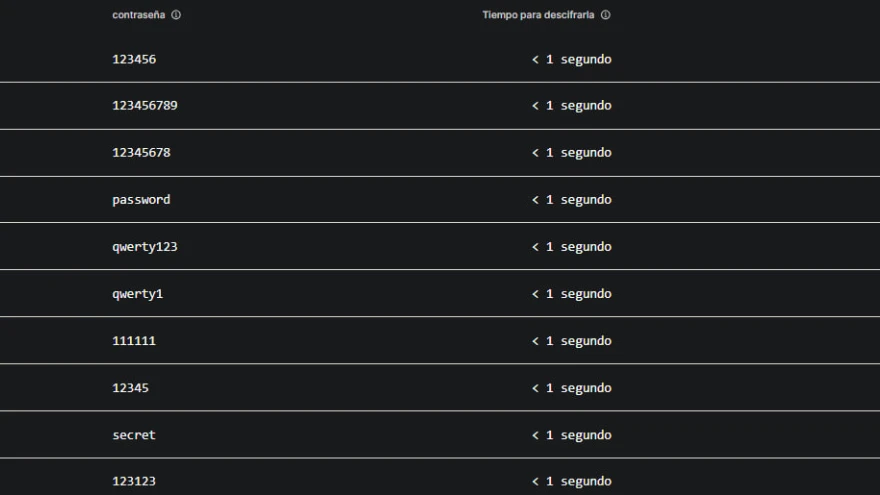Select the 12345 password row
880x495 pixels.
point(130,388)
